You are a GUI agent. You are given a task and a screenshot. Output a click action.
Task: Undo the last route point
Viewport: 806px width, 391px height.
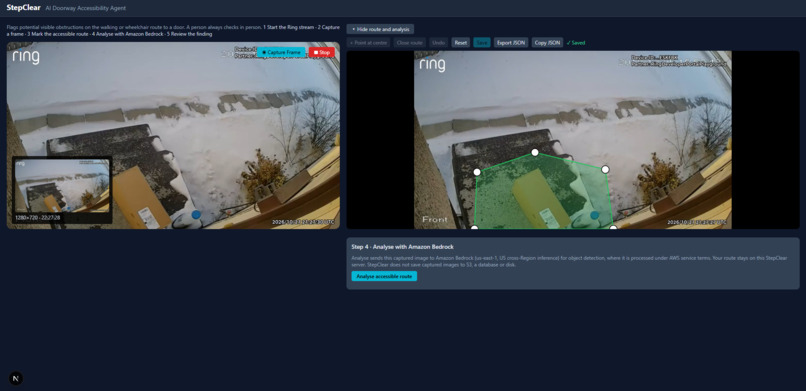438,43
